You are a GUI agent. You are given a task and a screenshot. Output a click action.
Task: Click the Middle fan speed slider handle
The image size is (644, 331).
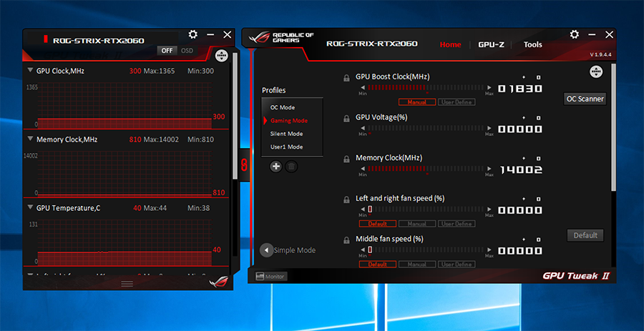[x=370, y=250]
